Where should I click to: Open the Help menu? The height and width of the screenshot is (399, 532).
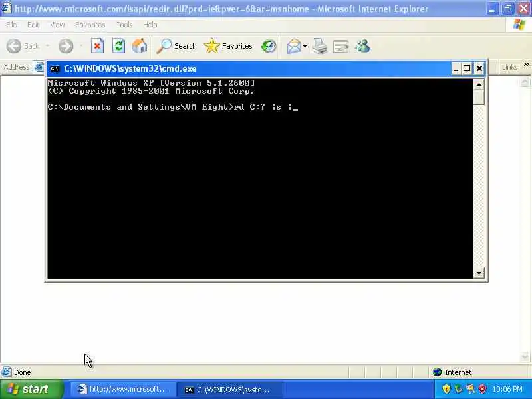click(x=150, y=25)
